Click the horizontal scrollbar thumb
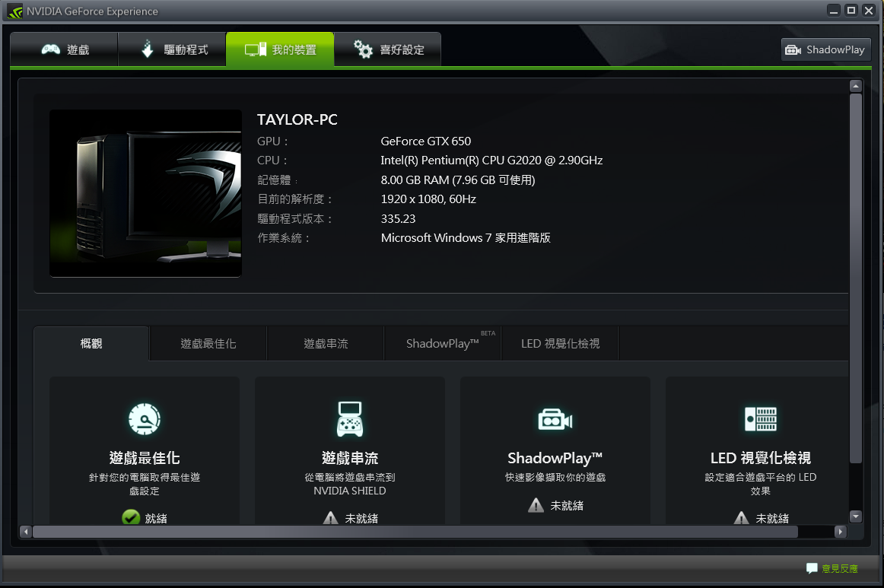 click(415, 531)
